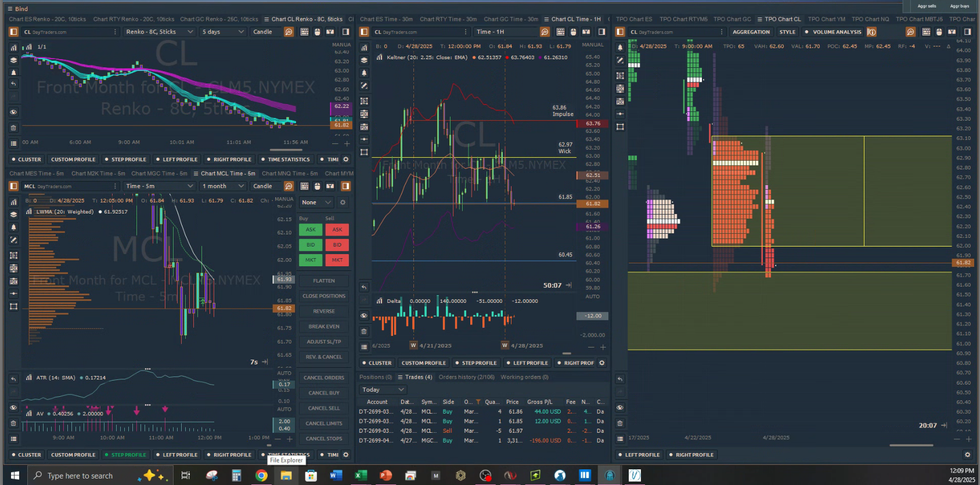Switch to Chart GC Time - 30m tab
The height and width of the screenshot is (485, 980).
[x=511, y=19]
